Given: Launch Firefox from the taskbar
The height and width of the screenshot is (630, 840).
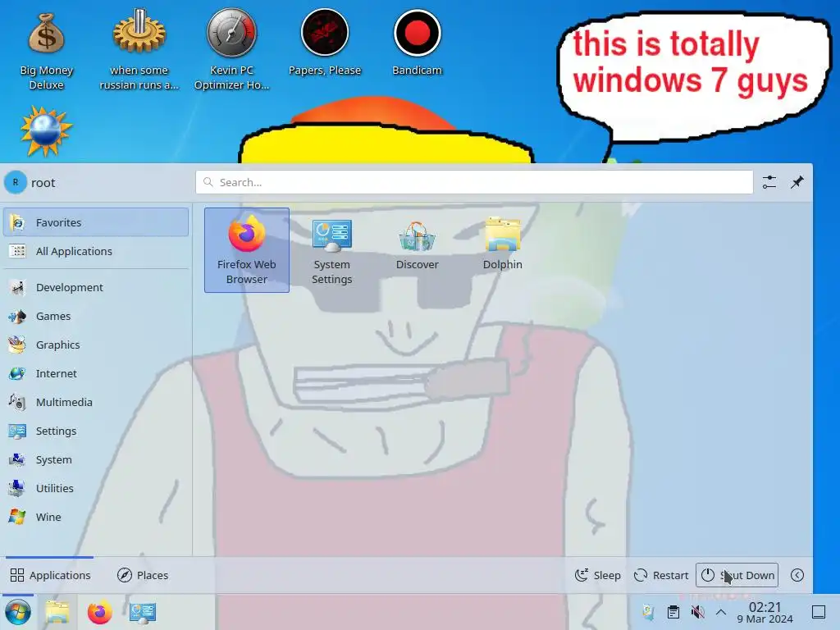Looking at the screenshot, I should [x=99, y=612].
